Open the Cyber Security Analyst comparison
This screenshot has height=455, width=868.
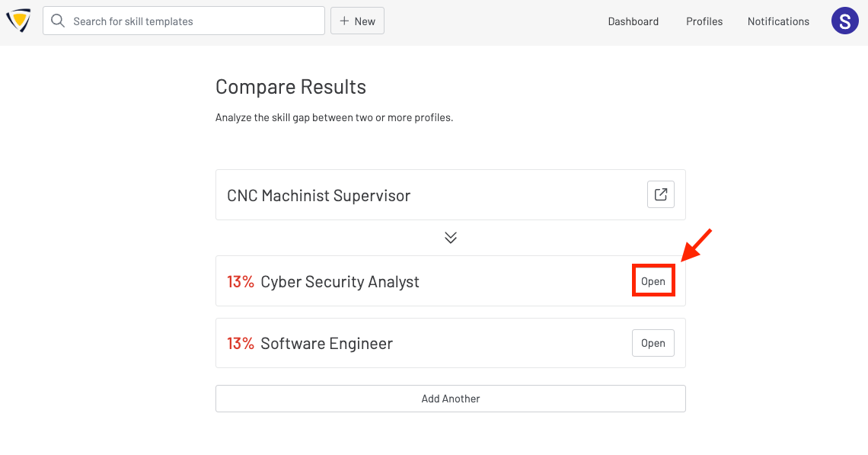[653, 281]
